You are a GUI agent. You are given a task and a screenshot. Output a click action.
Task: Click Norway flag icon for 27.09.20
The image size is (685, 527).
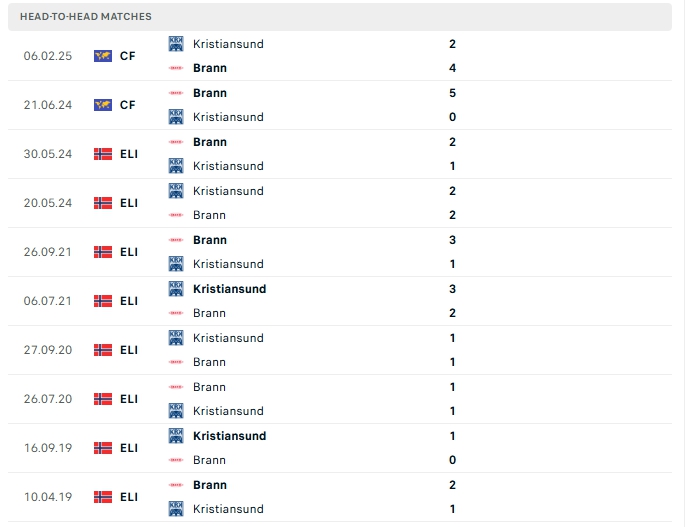click(x=102, y=350)
